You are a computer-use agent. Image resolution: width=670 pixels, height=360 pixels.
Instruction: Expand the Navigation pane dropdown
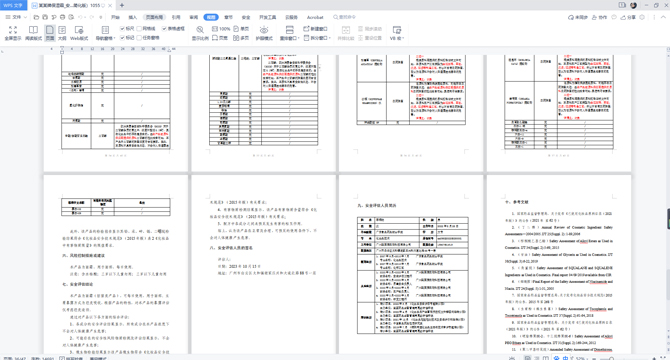[105, 33]
